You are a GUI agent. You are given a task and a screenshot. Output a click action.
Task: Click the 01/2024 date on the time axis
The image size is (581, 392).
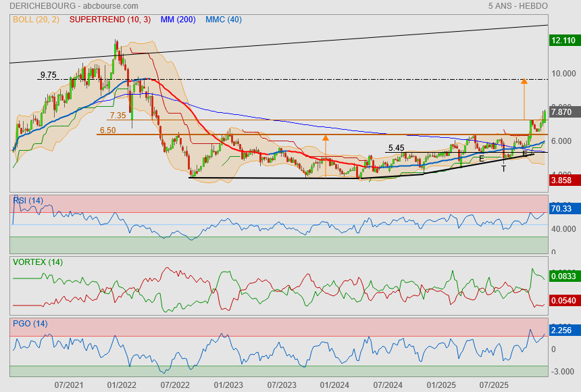pos(334,385)
